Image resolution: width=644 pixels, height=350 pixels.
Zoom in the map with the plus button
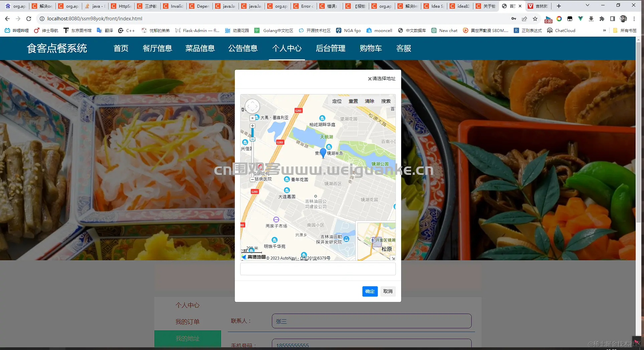coord(253,126)
